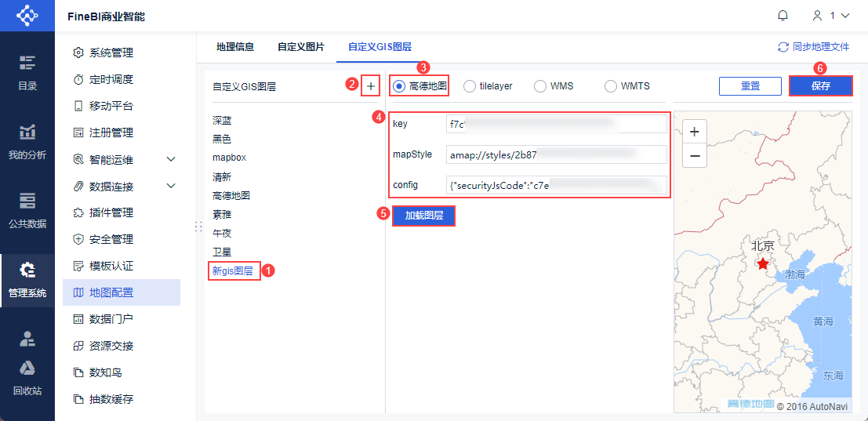Image resolution: width=868 pixels, height=421 pixels.
Task: Zoom in on the map preview
Action: 695,132
